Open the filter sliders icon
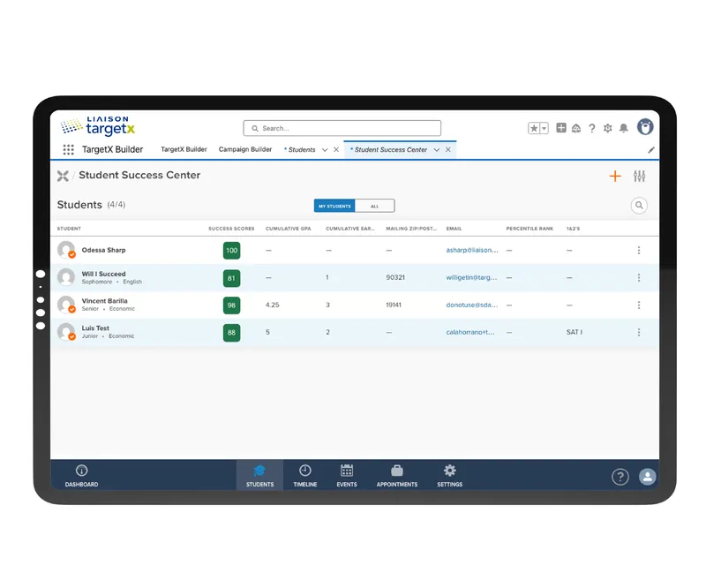 pos(639,177)
